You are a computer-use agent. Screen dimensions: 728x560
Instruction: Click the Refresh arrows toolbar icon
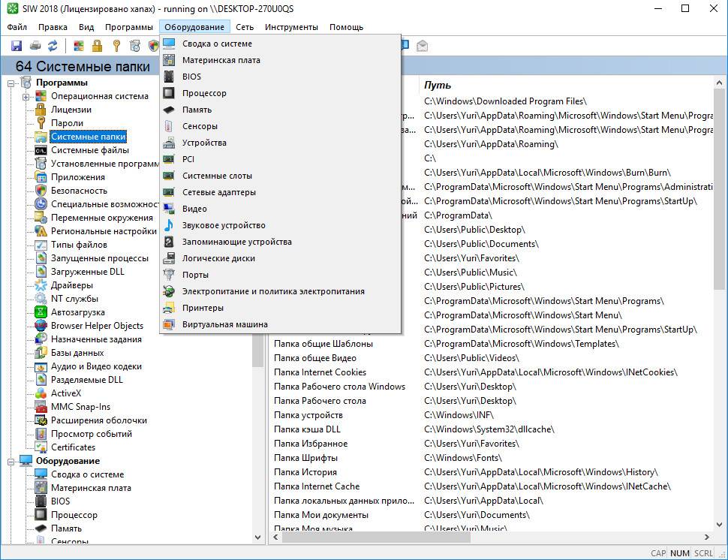[53, 46]
